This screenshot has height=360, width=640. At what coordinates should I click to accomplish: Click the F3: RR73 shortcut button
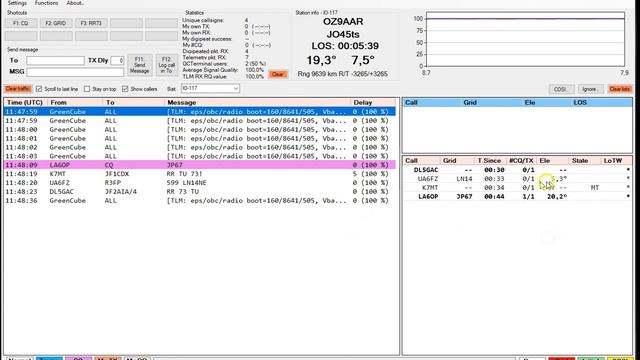91,23
